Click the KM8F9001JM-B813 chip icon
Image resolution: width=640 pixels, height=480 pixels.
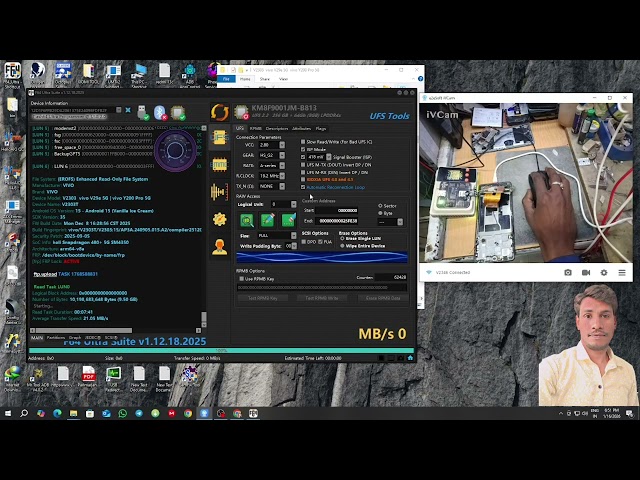coord(241,112)
